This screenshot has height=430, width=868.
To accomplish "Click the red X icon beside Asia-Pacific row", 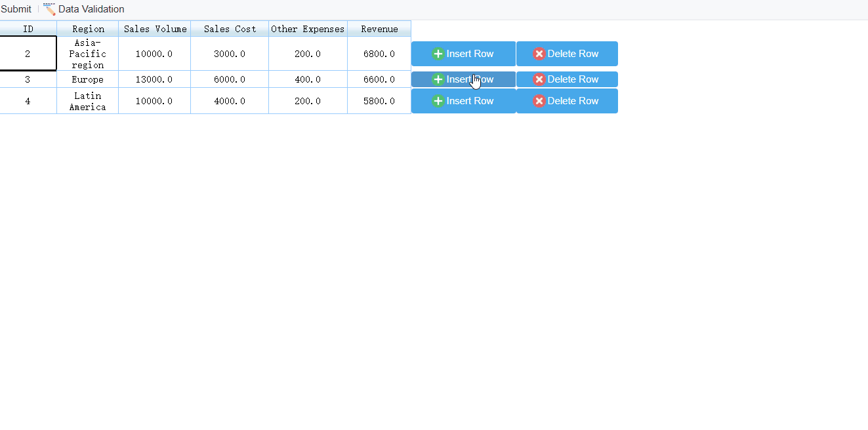I will (539, 54).
